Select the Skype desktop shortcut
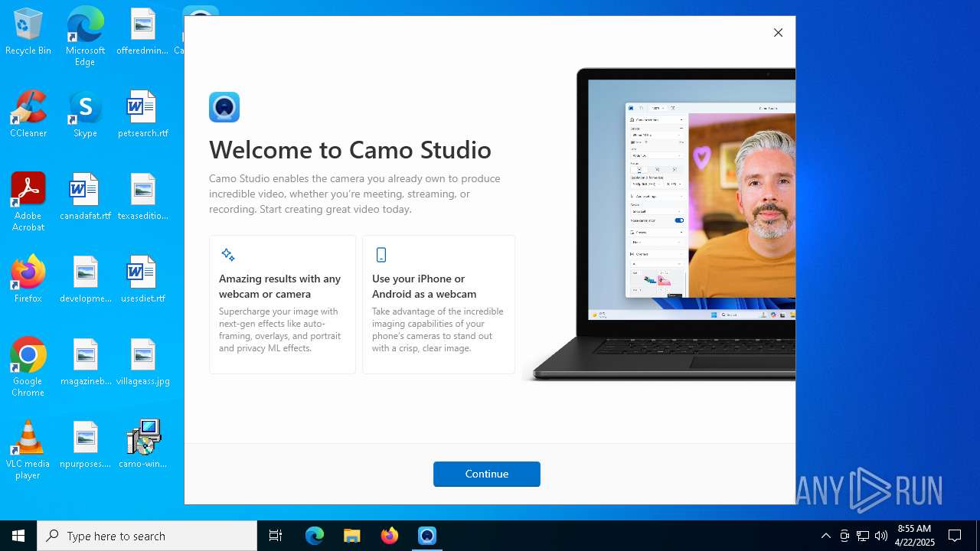The width and height of the screenshot is (980, 551). (85, 115)
